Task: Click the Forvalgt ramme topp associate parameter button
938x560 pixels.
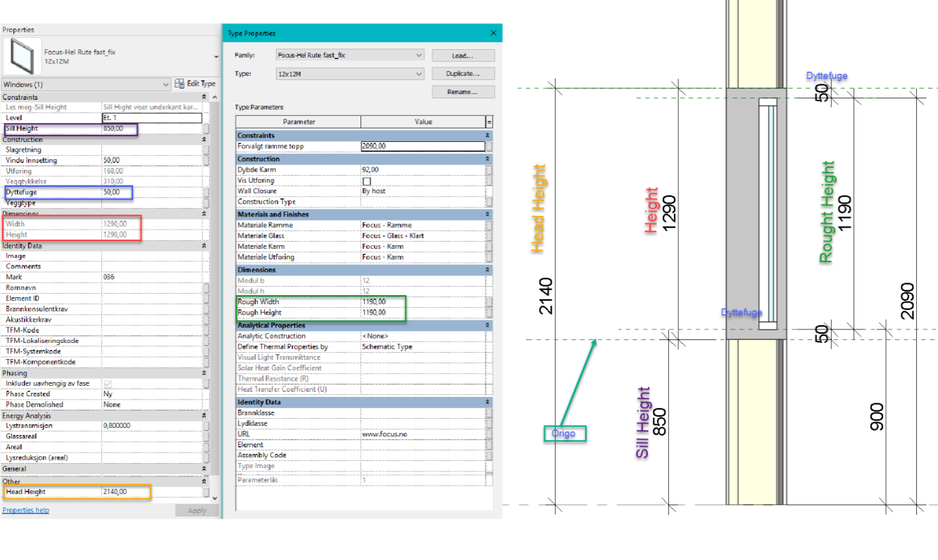Action: 489,146
